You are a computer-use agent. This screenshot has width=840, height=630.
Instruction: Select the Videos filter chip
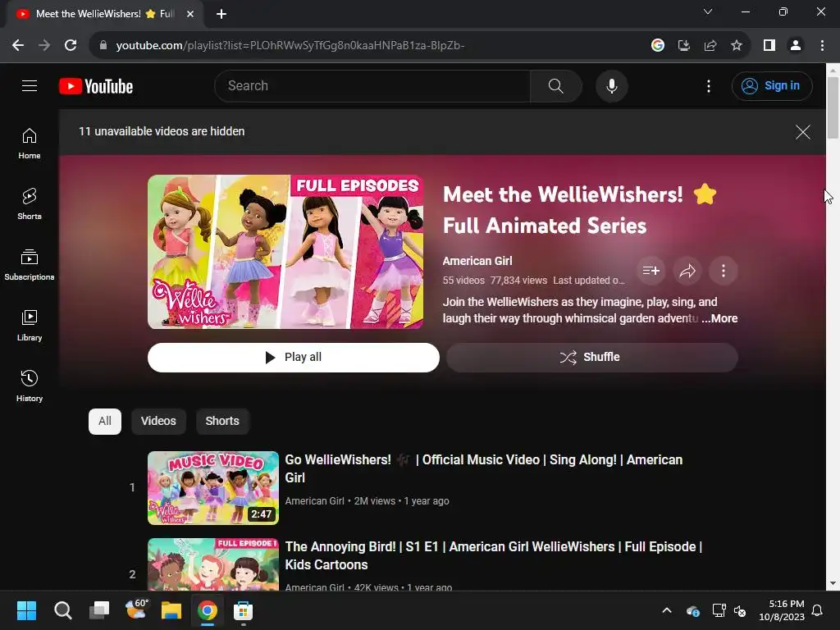pos(158,421)
